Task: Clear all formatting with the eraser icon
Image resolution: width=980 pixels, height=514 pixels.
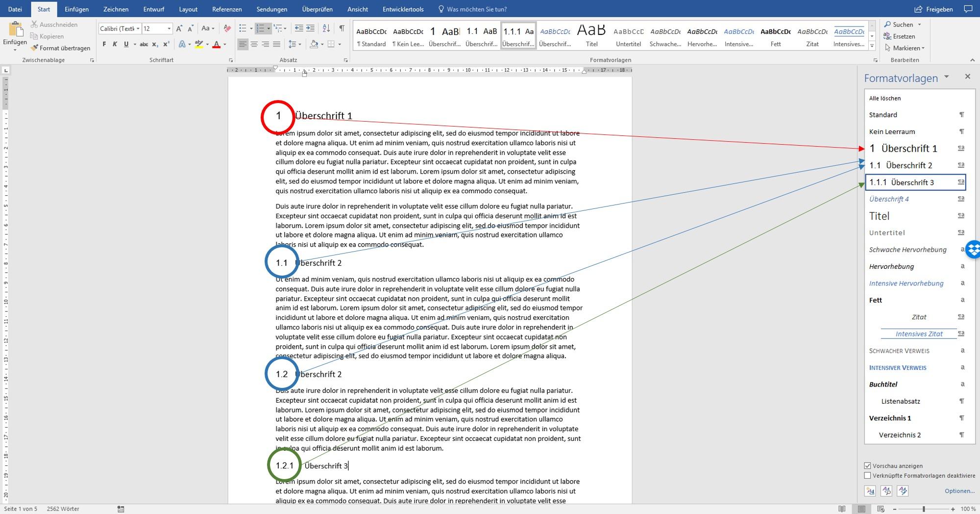Action: coord(227,28)
